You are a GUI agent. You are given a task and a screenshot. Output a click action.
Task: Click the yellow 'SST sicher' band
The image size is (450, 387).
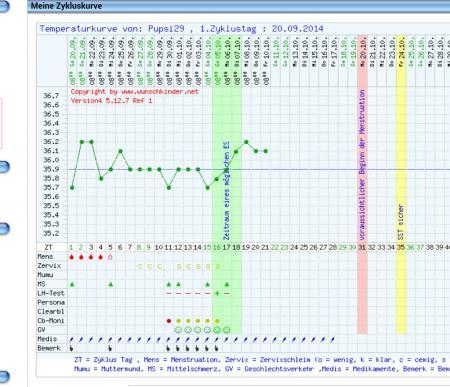pyautogui.click(x=401, y=184)
